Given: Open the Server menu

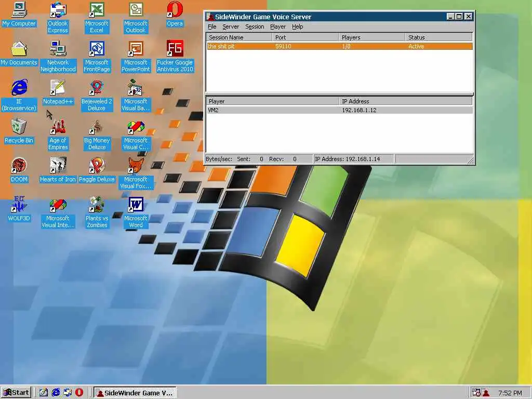Looking at the screenshot, I should 231,26.
